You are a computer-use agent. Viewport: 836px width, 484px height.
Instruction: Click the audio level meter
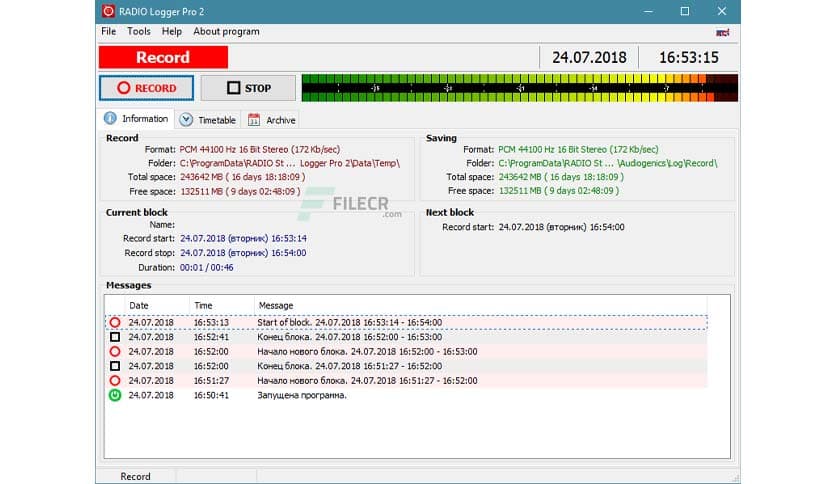click(519, 88)
